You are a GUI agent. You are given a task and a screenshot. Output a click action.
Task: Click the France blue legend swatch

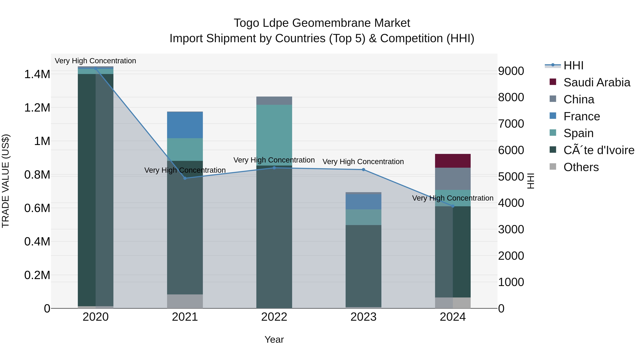point(553,116)
